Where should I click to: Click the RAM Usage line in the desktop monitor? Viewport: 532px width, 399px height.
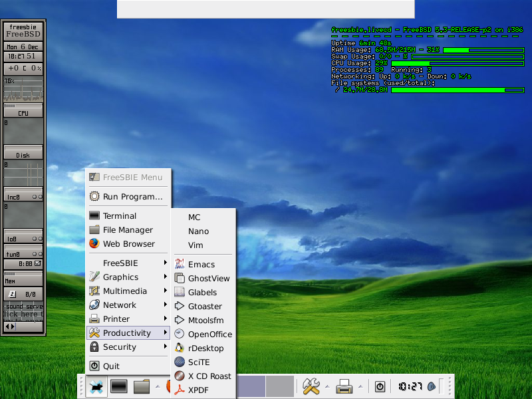(x=428, y=50)
